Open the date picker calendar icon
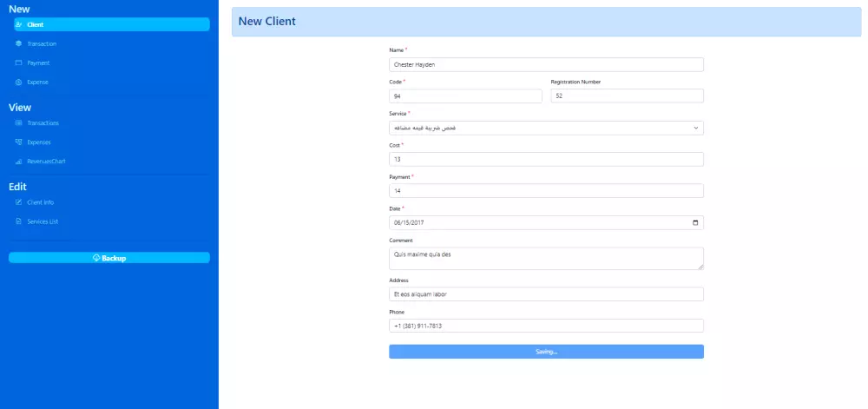868x409 pixels. tap(695, 223)
